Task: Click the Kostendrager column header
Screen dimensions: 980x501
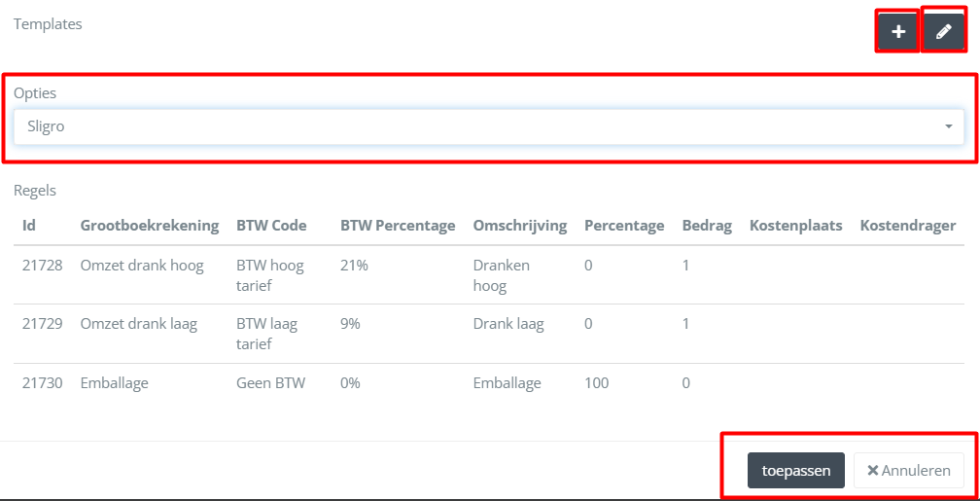Action: pos(907,225)
